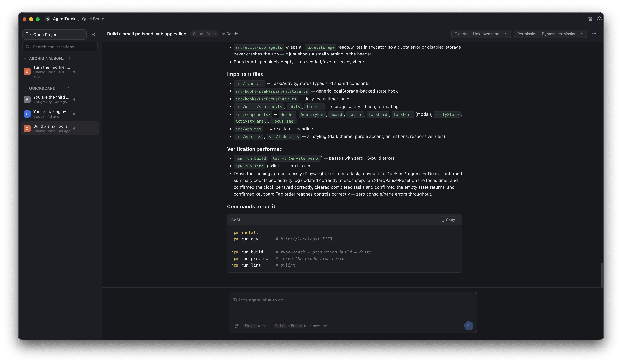Image resolution: width=622 pixels, height=364 pixels.
Task: Click status dot beside 'Build a small polis...' conversation
Action: [74, 128]
